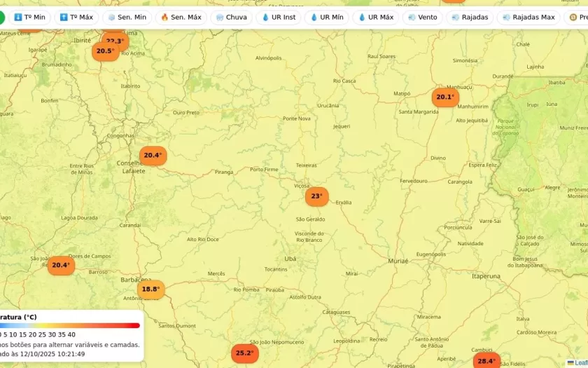The height and width of the screenshot is (368, 588).
Task: Show the Chuva rain layer
Action: click(x=231, y=17)
